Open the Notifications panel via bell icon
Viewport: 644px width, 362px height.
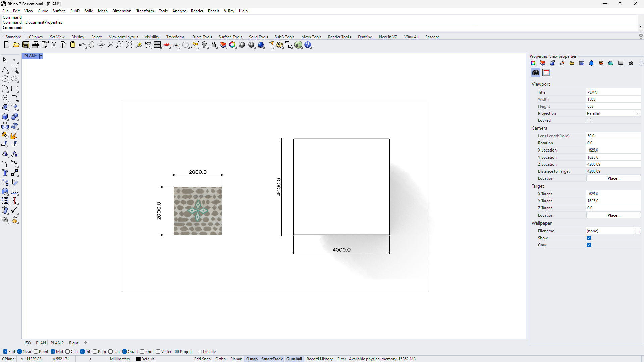click(591, 63)
